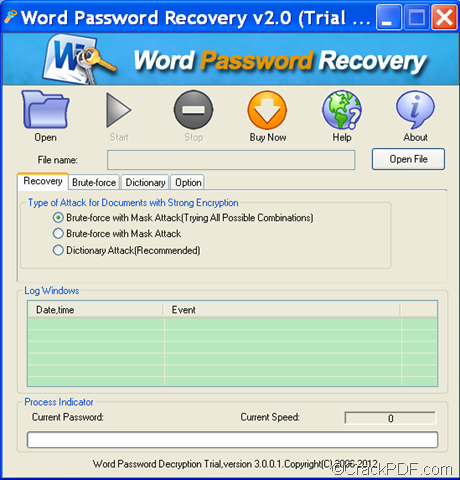The height and width of the screenshot is (480, 460).
Task: Click the About info bubble icon
Action: tap(415, 110)
